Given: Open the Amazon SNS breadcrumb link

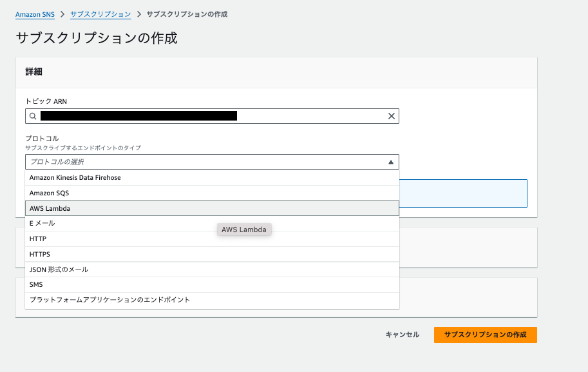Looking at the screenshot, I should 35,14.
